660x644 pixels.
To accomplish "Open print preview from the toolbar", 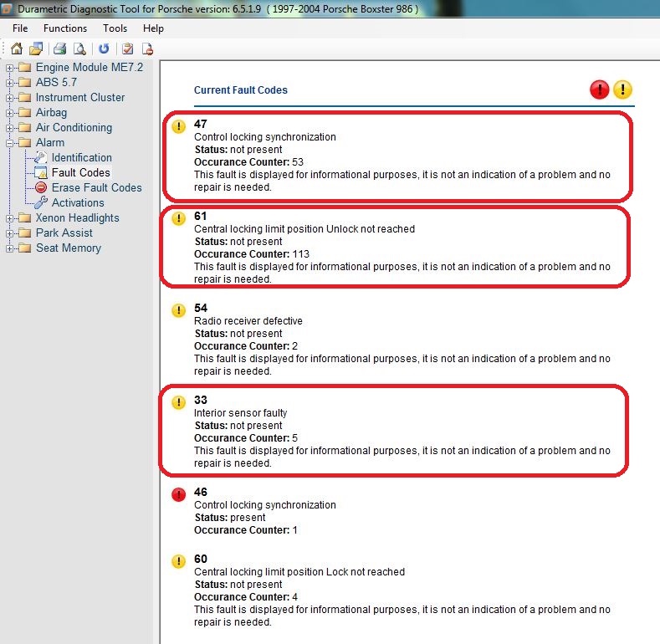I will [x=79, y=49].
